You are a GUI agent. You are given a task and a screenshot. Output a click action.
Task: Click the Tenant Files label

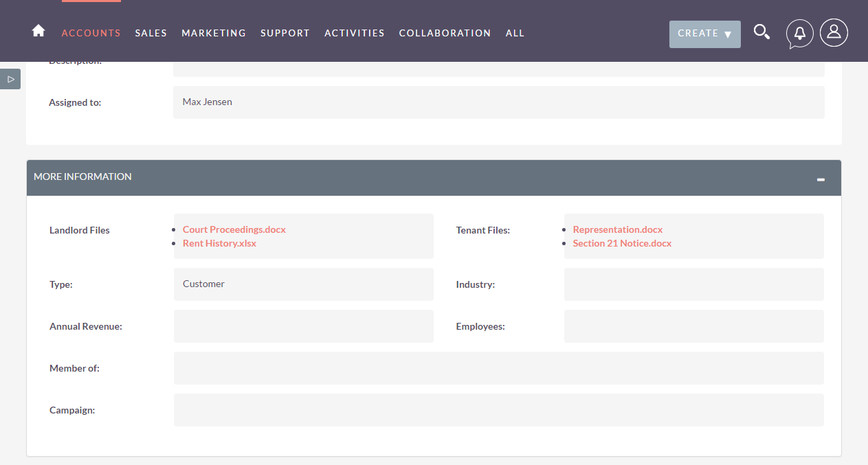(x=483, y=230)
